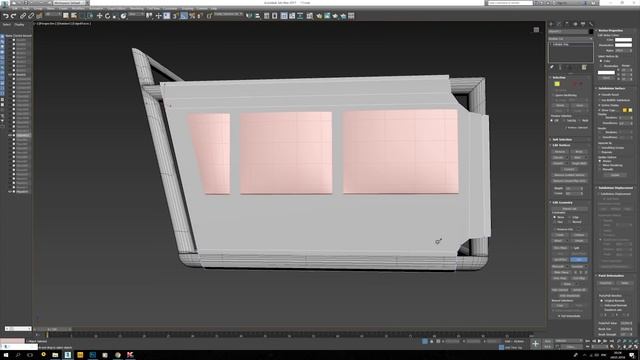Expand the Soft Selection rollout
Image resolution: width=640 pixels, height=360 pixels.
(x=562, y=140)
